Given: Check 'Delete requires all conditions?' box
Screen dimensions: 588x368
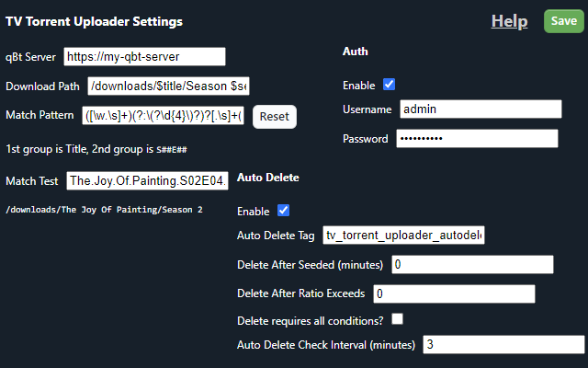Looking at the screenshot, I should tap(398, 319).
